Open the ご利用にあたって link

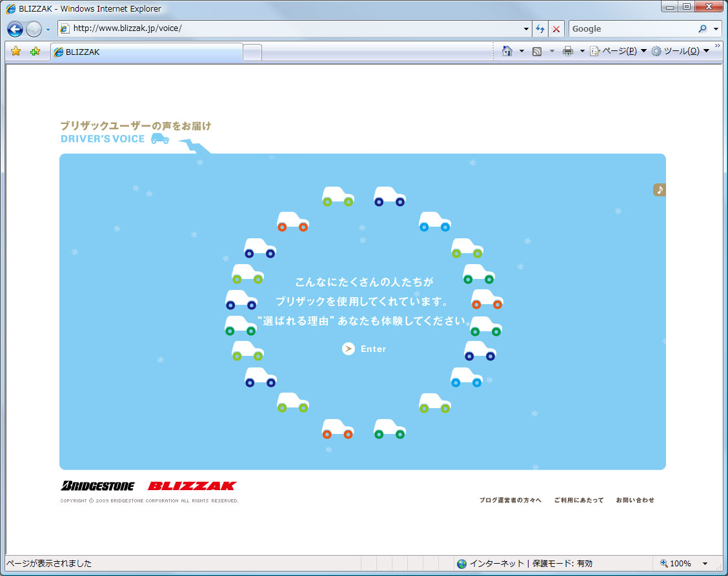coord(579,500)
